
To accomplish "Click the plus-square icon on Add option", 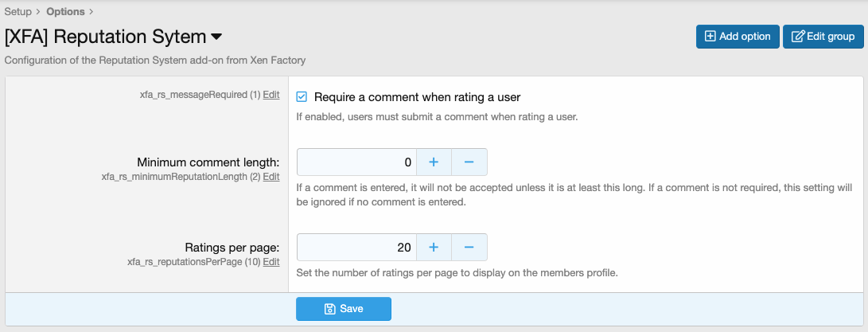I will coord(710,37).
